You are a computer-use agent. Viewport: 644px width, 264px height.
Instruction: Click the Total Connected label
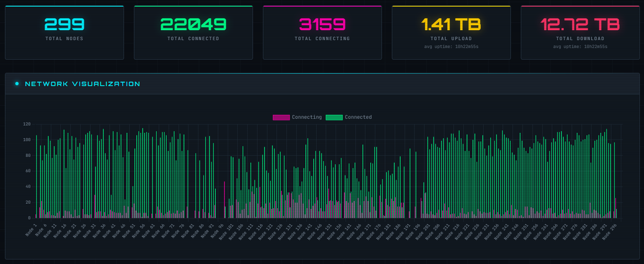click(x=193, y=38)
